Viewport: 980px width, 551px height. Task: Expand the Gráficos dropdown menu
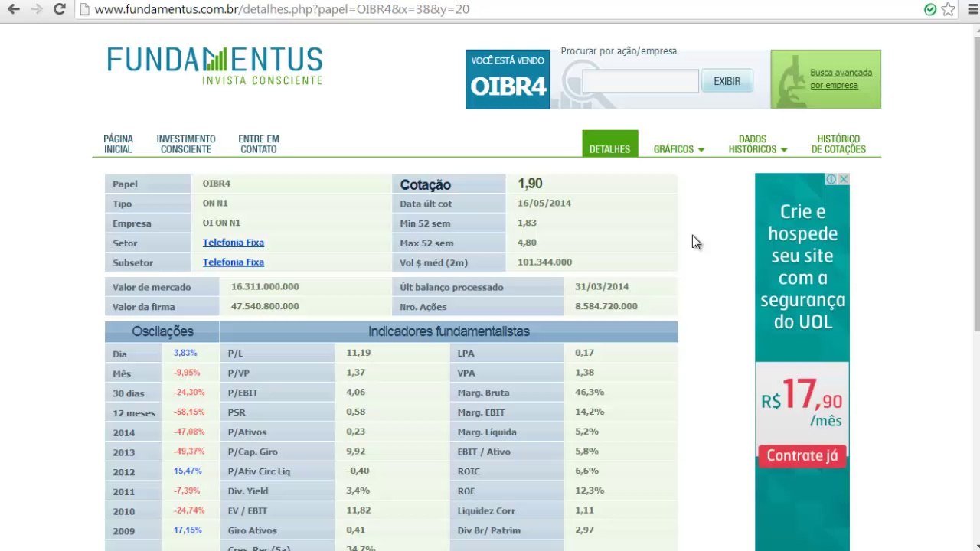tap(678, 149)
